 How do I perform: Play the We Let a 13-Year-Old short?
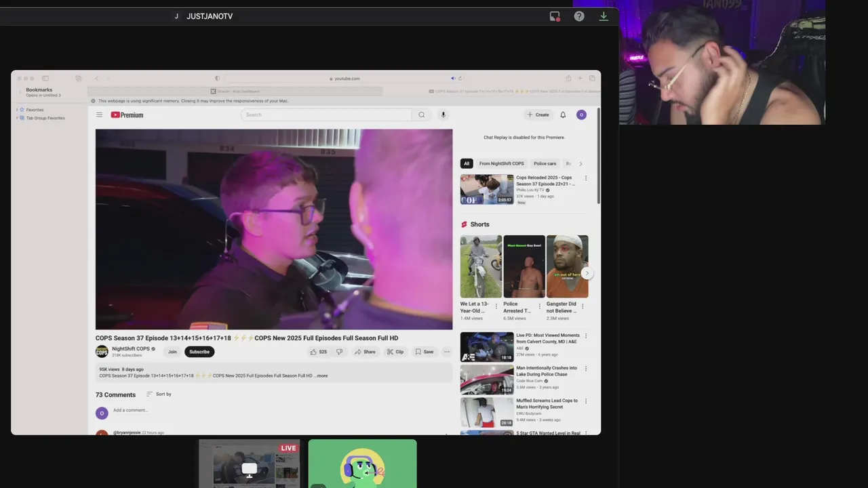(x=481, y=266)
